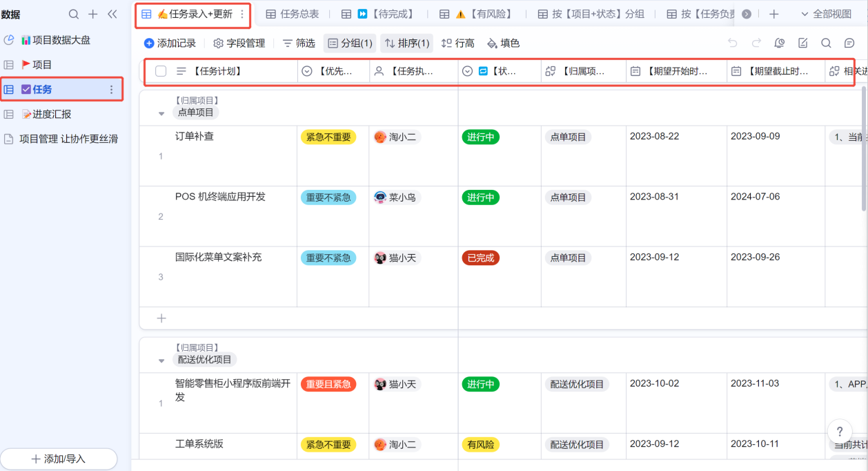Screen dimensions: 868x471
Task: Open the 【有风险】 view tab
Action: pos(477,15)
